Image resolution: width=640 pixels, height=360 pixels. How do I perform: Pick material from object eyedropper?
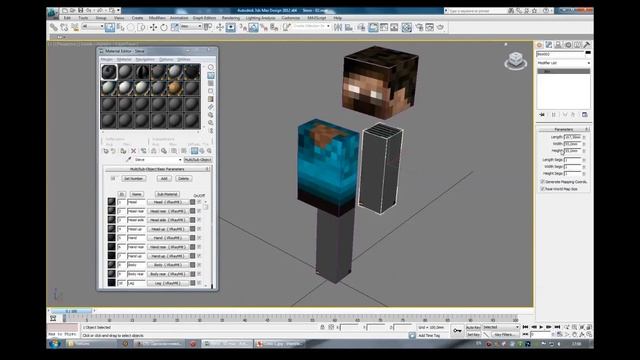129,160
